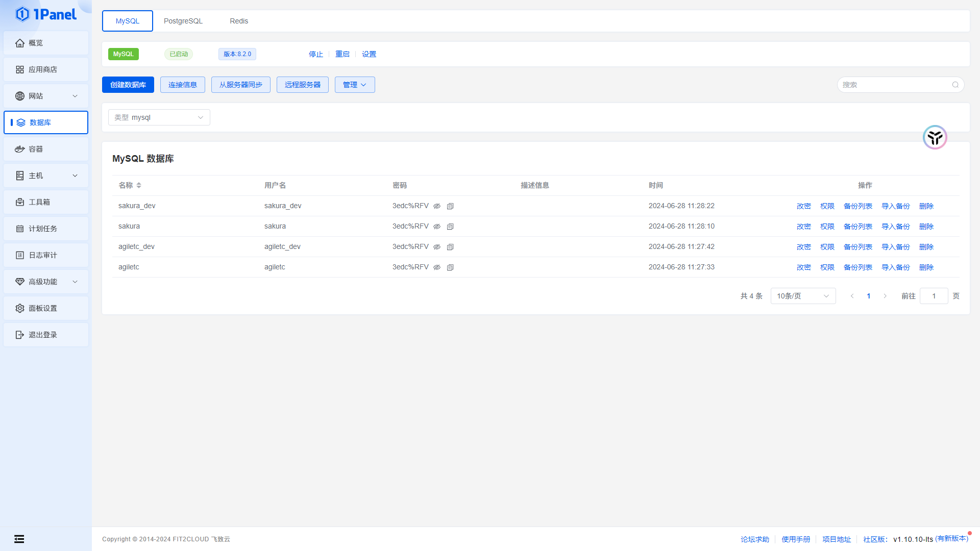Switch to the MySQL tab
This screenshot has width=980, height=551.
pos(128,21)
